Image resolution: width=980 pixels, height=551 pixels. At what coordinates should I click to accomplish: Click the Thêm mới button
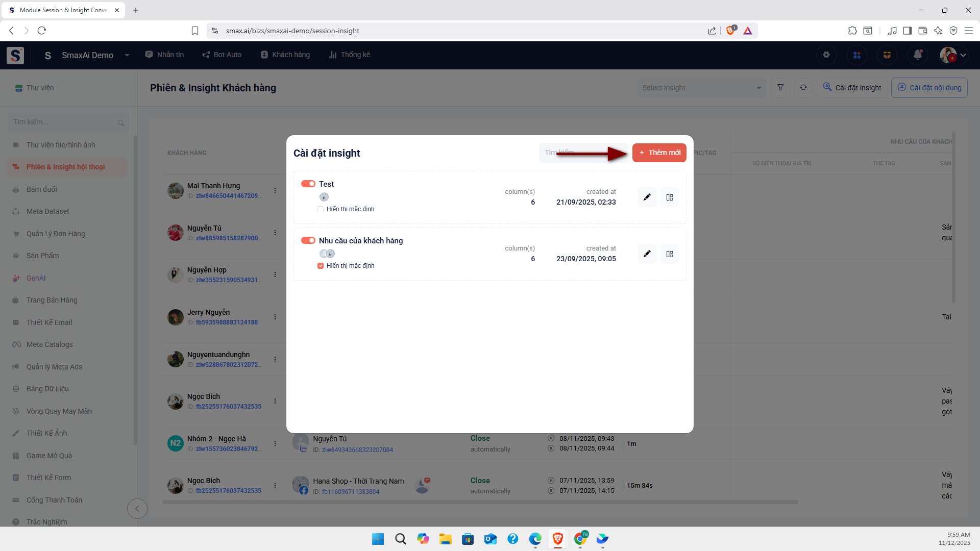point(659,153)
